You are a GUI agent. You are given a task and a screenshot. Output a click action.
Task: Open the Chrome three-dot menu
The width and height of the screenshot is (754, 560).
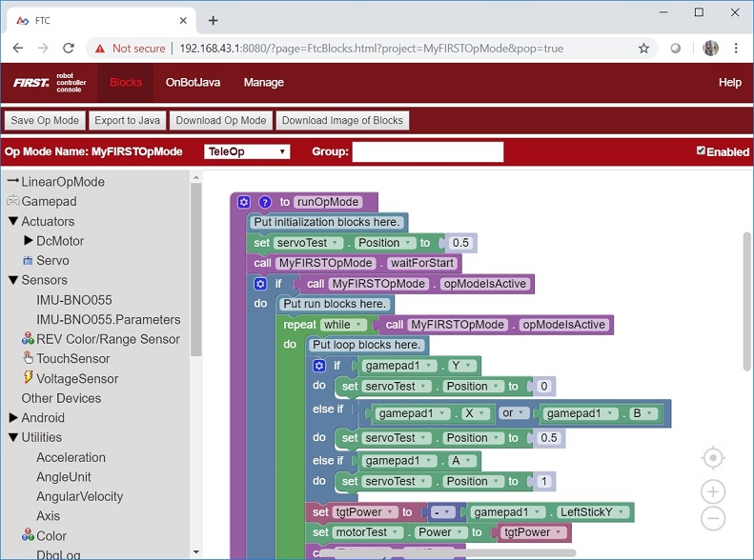[734, 48]
